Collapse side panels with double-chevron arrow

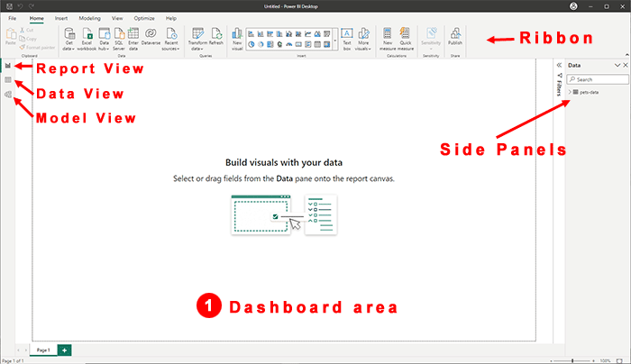click(559, 66)
